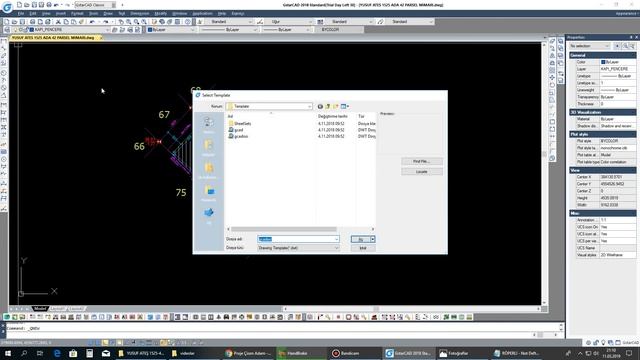Open Microsoft Edge from the taskbar
The image size is (640, 360).
pyautogui.click(x=57, y=353)
